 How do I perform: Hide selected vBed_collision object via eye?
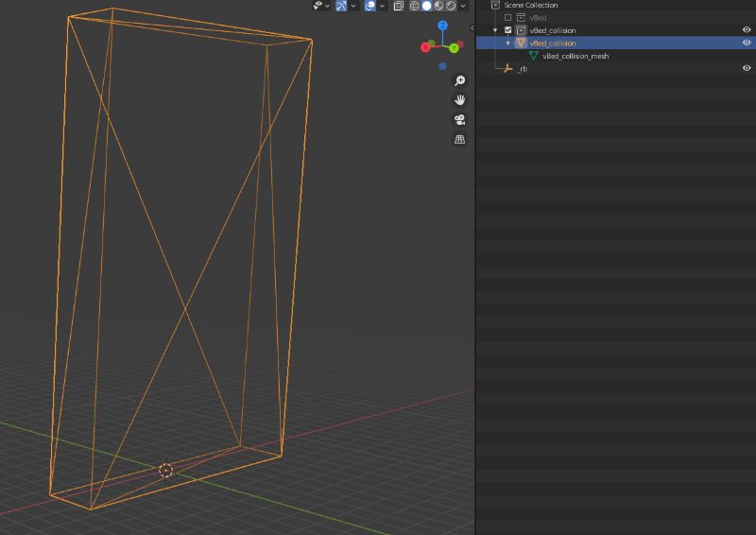pos(747,43)
